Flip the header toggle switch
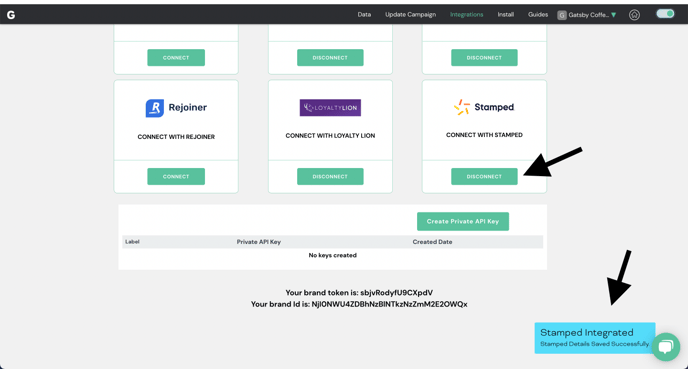Screen dimensions: 688x369 [x=665, y=14]
